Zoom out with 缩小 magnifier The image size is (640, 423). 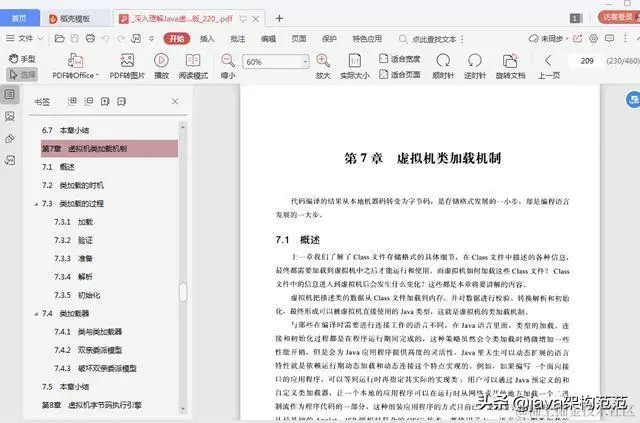[228, 66]
